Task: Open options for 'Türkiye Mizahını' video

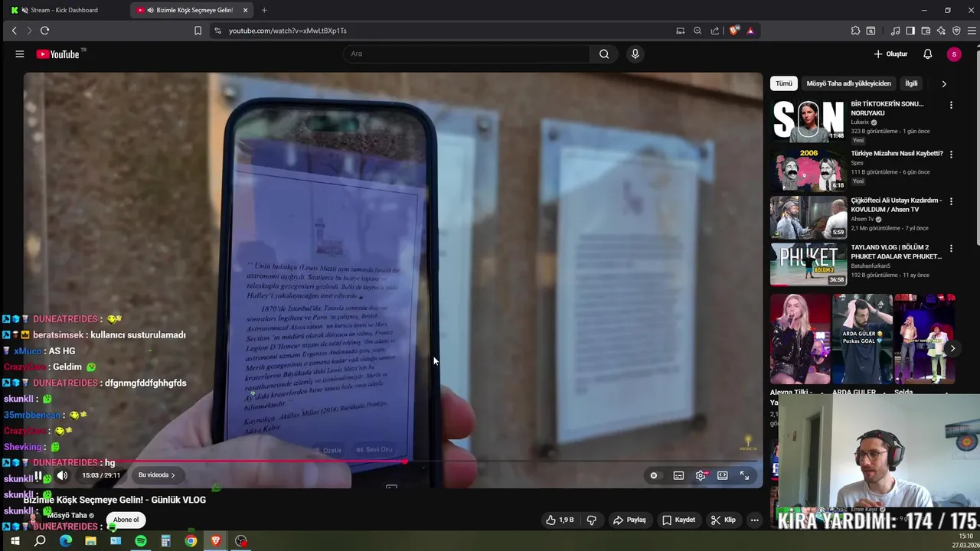Action: 951,154
